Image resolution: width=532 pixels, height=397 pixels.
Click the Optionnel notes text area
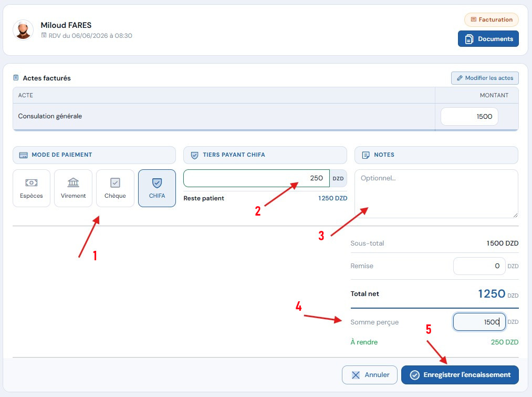[x=436, y=194]
